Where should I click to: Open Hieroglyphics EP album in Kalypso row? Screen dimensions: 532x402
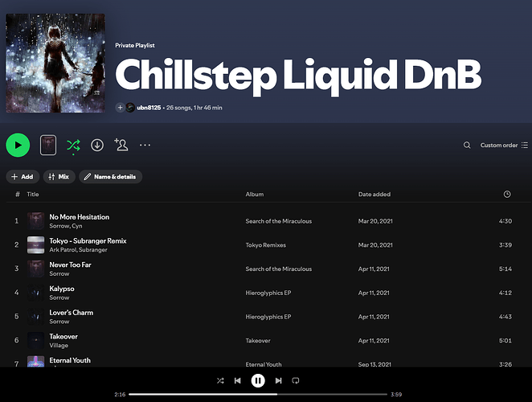pyautogui.click(x=268, y=293)
